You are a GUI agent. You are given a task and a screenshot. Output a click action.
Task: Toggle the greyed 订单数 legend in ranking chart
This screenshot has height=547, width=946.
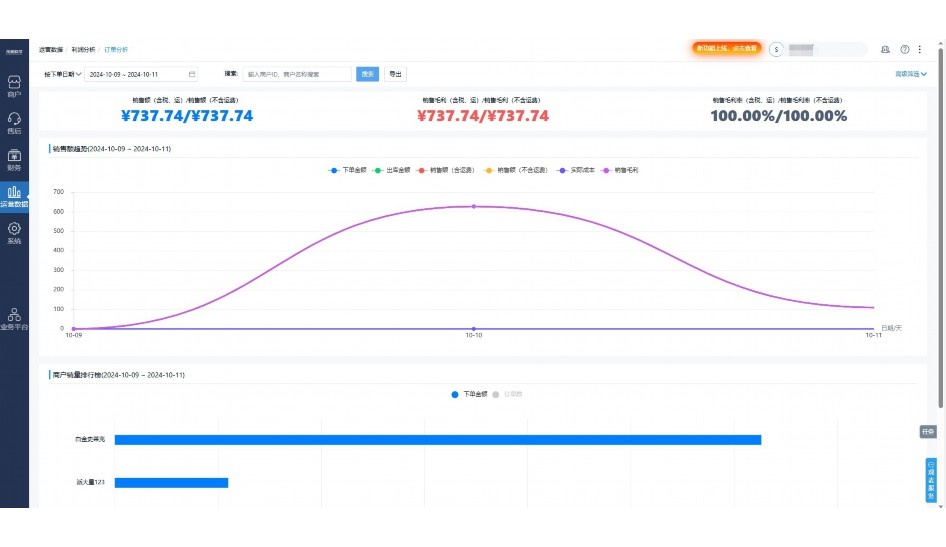coord(508,394)
